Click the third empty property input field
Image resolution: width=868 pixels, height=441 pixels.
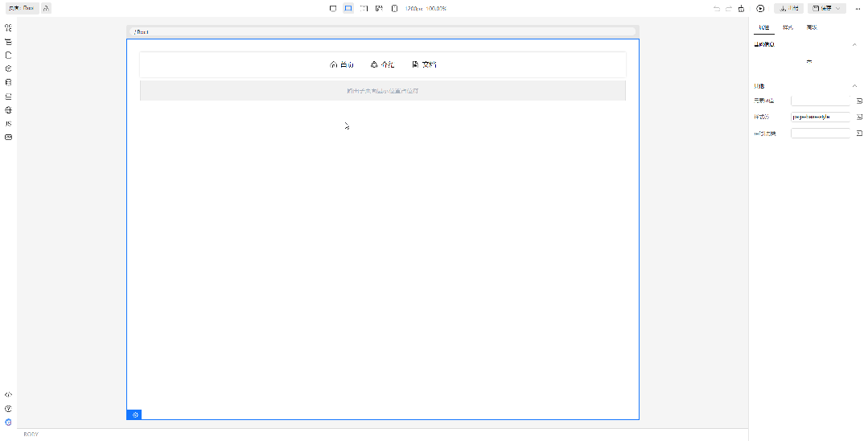tap(821, 133)
